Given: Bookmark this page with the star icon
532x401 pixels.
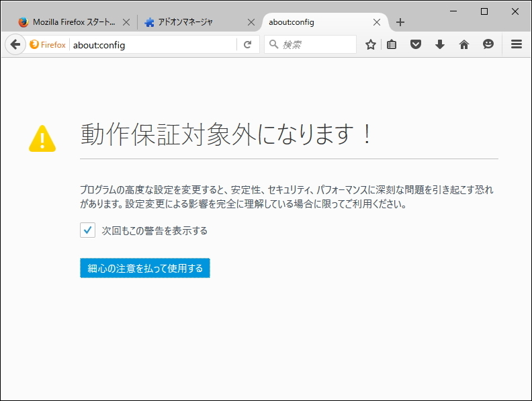Looking at the screenshot, I should (x=371, y=44).
